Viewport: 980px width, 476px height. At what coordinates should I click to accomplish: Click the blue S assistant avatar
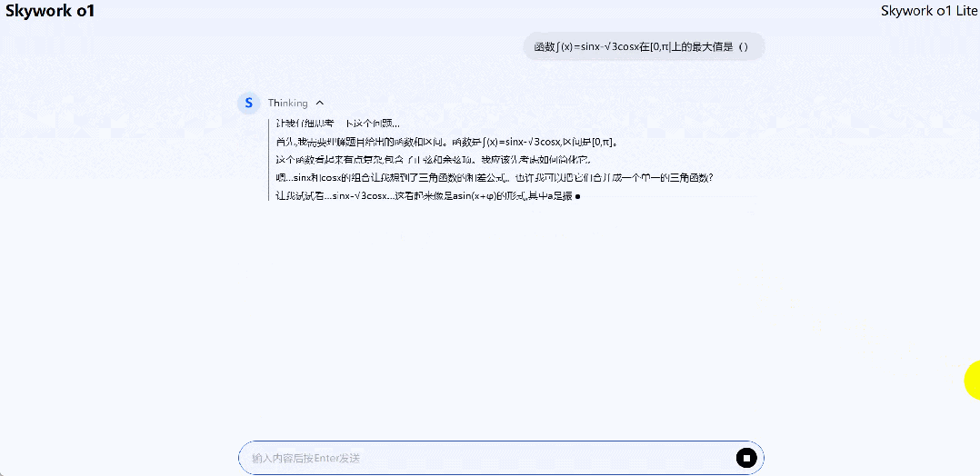[248, 103]
